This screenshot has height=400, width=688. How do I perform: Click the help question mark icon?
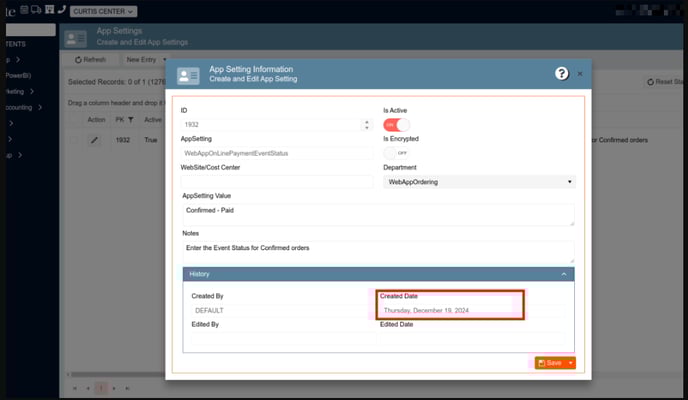point(561,74)
